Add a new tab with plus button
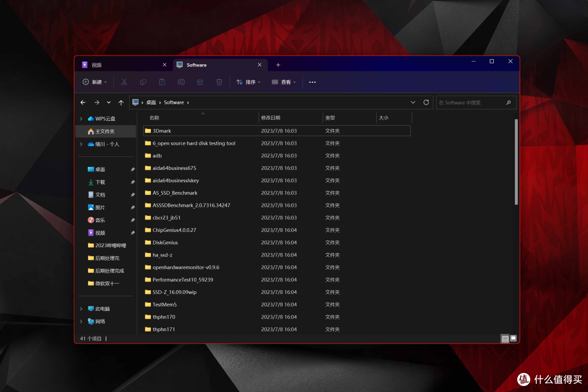588x392 pixels. tap(278, 65)
